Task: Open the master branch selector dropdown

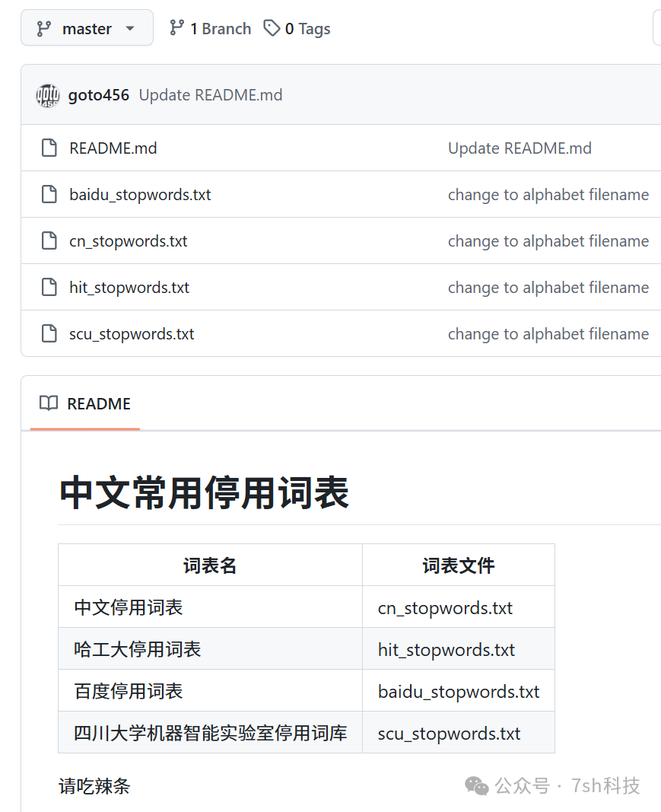Action: click(x=87, y=27)
